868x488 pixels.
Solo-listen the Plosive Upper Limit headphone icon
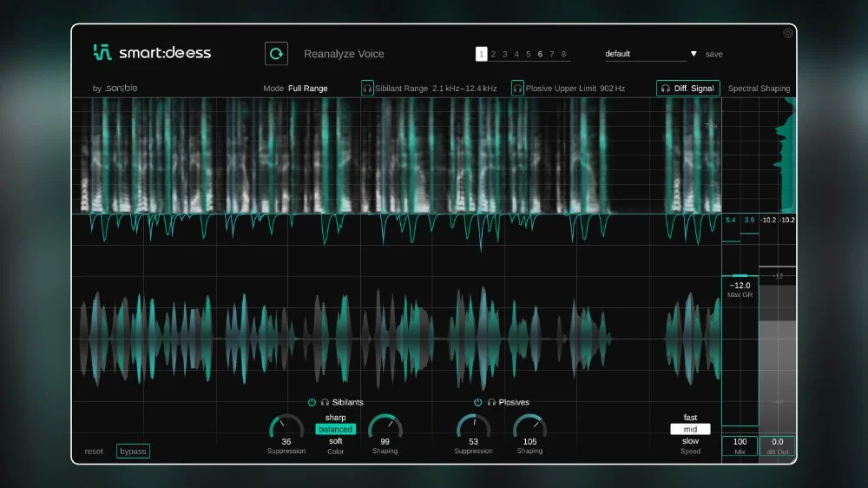[517, 88]
